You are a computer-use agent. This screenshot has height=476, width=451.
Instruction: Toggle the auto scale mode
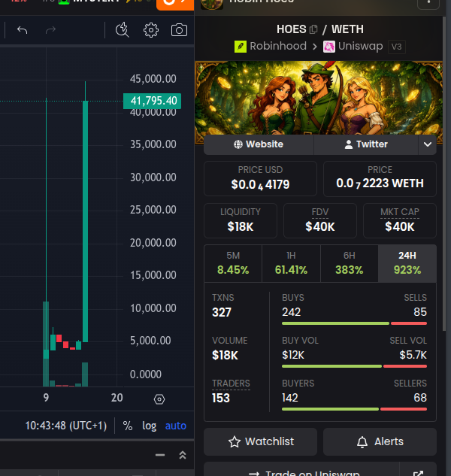coord(175,426)
